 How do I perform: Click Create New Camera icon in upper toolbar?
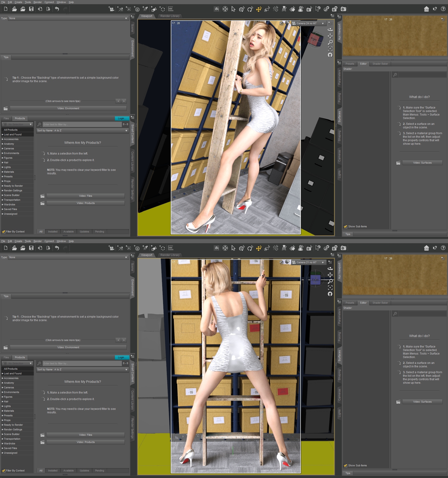tap(111, 9)
